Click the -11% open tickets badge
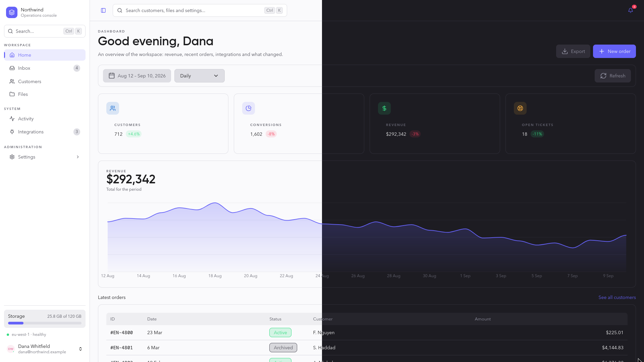Viewport: 644px width, 362px height. (538, 134)
